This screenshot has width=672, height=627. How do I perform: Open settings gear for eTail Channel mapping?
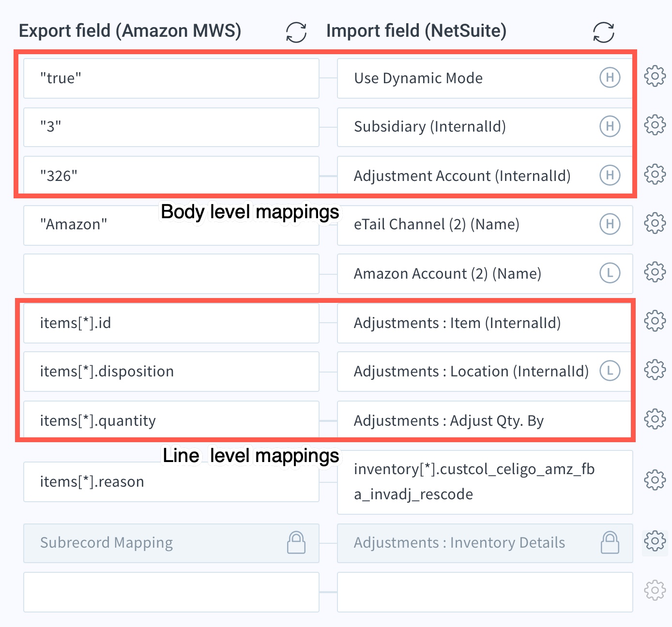[x=655, y=223]
